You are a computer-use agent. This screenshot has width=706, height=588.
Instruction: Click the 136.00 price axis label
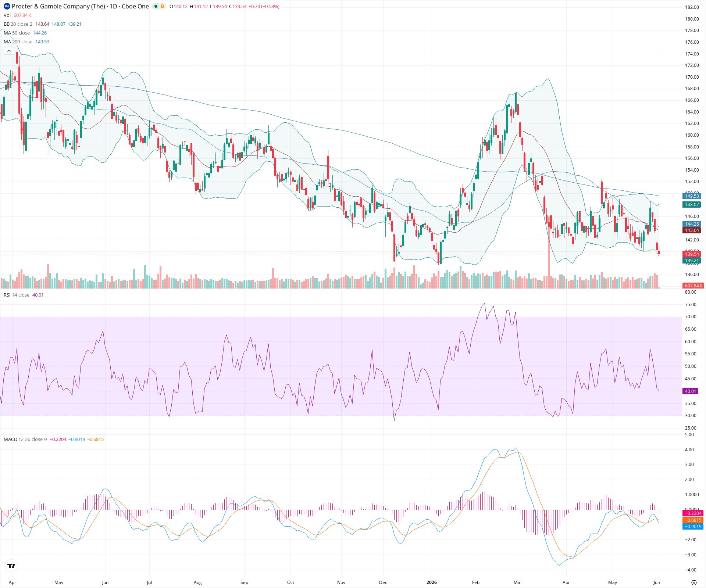click(x=692, y=275)
